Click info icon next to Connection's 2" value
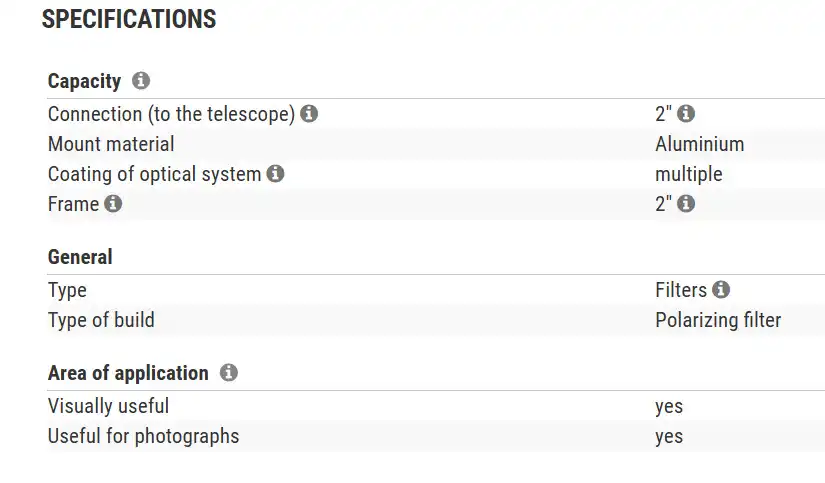Screen dimensions: 825x483 [686, 114]
